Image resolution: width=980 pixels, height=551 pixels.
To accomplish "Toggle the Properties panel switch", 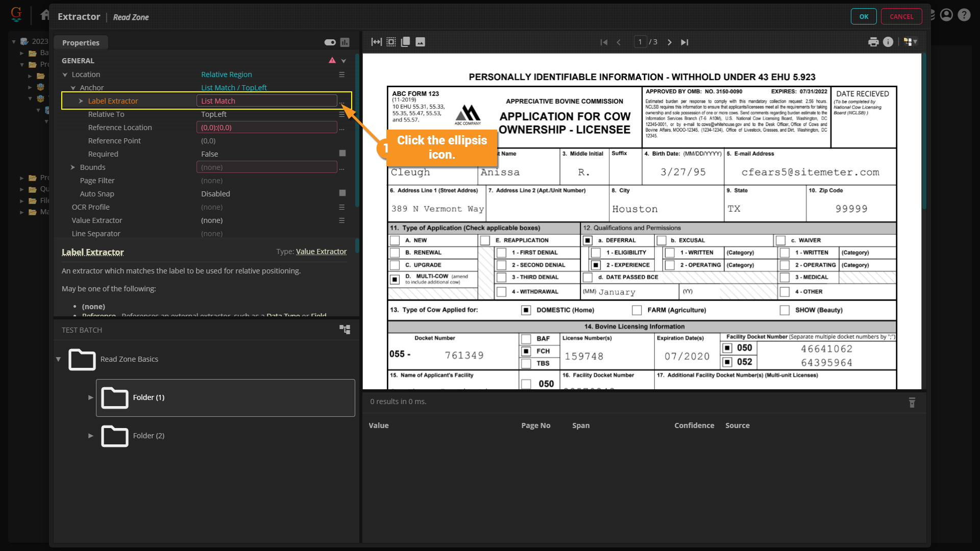I will coord(330,42).
